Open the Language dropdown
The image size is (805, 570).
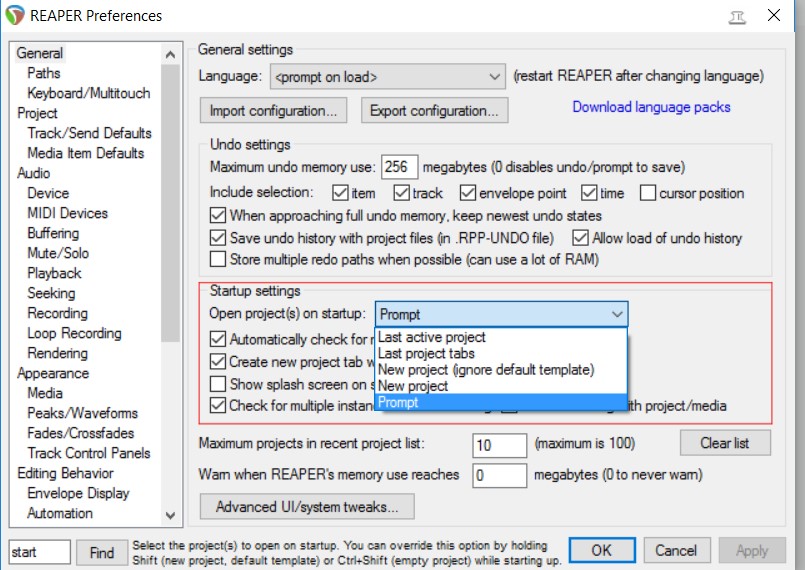pos(388,77)
